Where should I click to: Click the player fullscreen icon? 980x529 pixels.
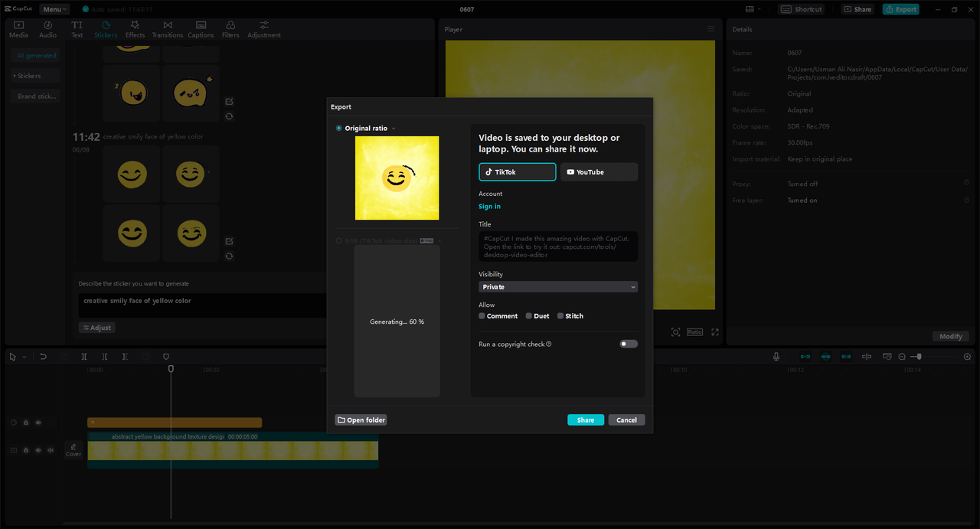coord(715,332)
